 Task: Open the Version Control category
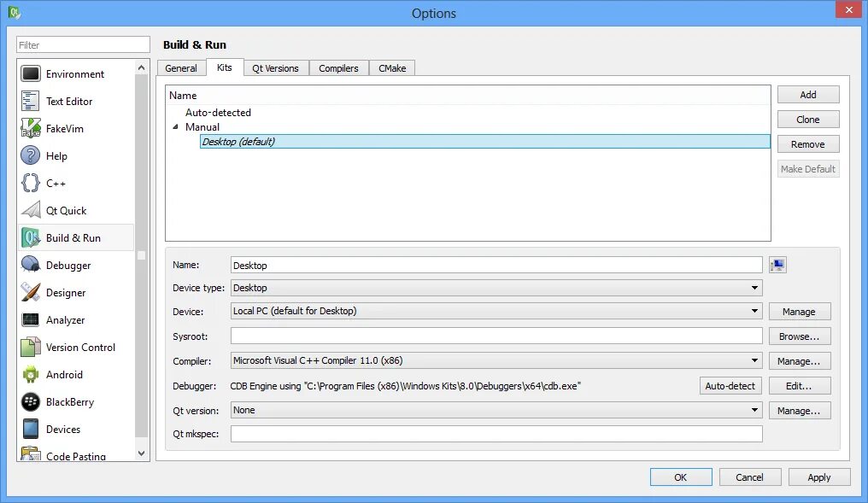(x=76, y=348)
